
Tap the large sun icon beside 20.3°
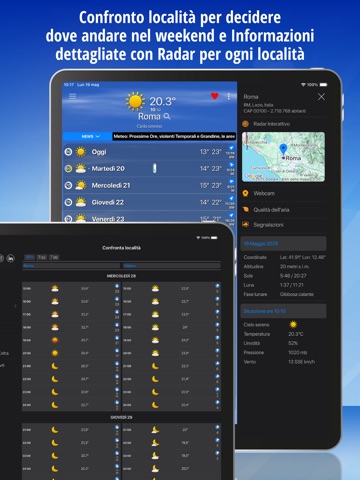pyautogui.click(x=135, y=101)
